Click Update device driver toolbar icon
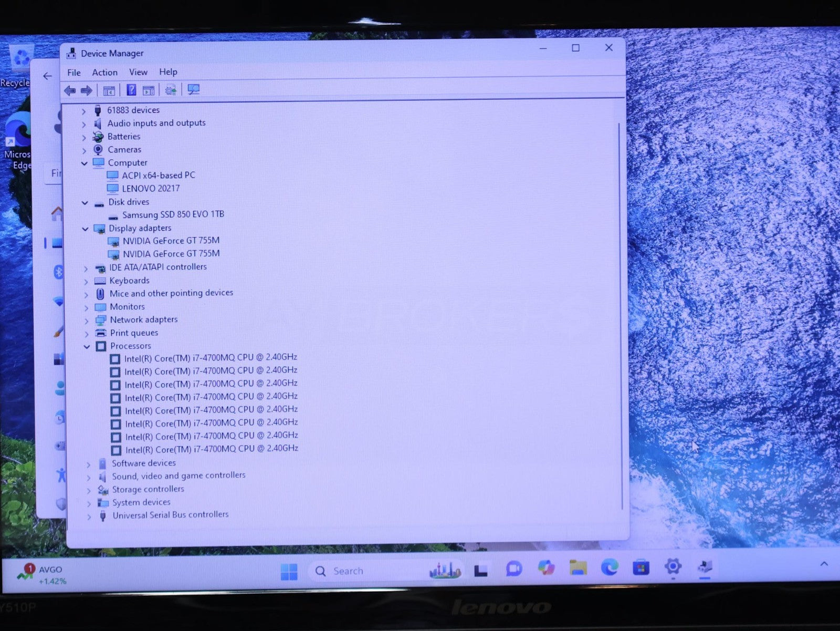840x631 pixels. [171, 90]
